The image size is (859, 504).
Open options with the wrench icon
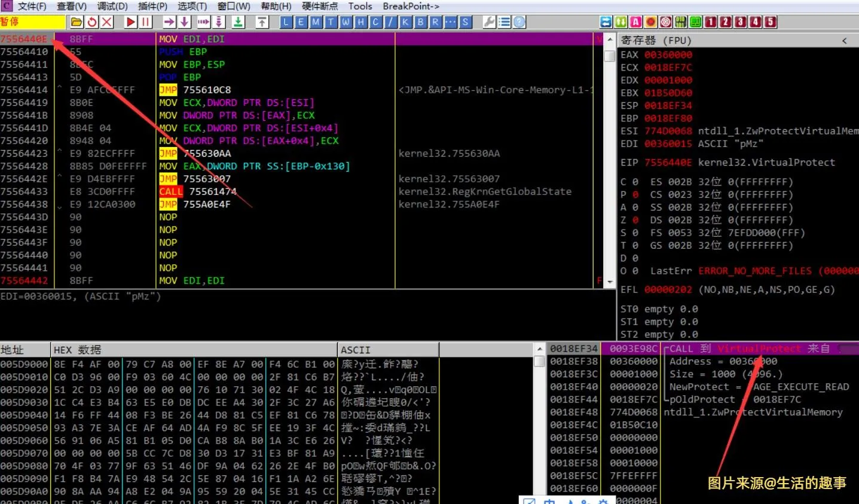pos(489,22)
